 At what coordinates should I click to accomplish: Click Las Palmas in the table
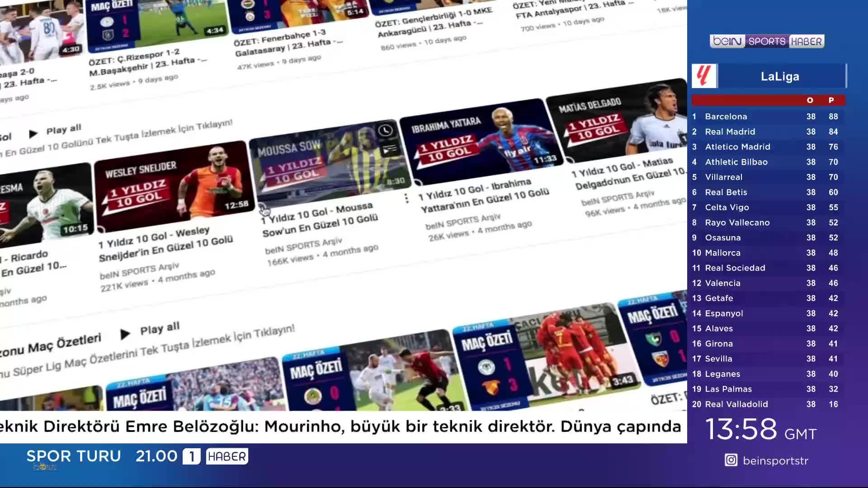[x=768, y=389]
